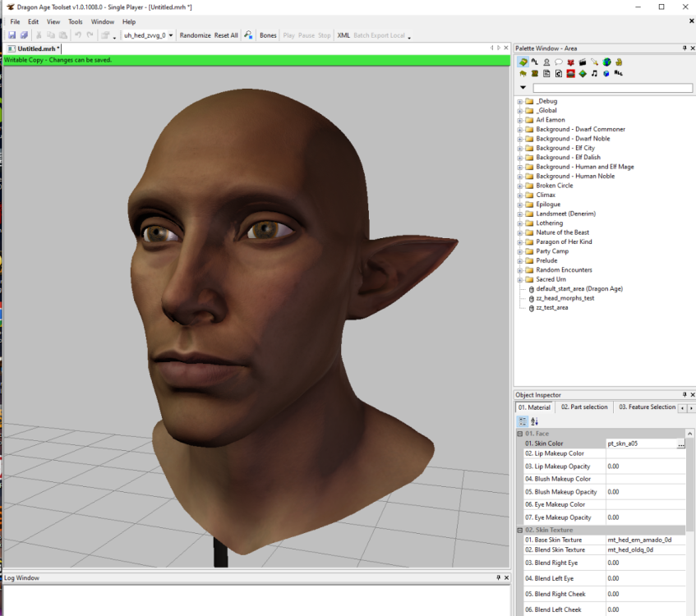Select the Area palette icon
The height and width of the screenshot is (616, 696).
[523, 62]
